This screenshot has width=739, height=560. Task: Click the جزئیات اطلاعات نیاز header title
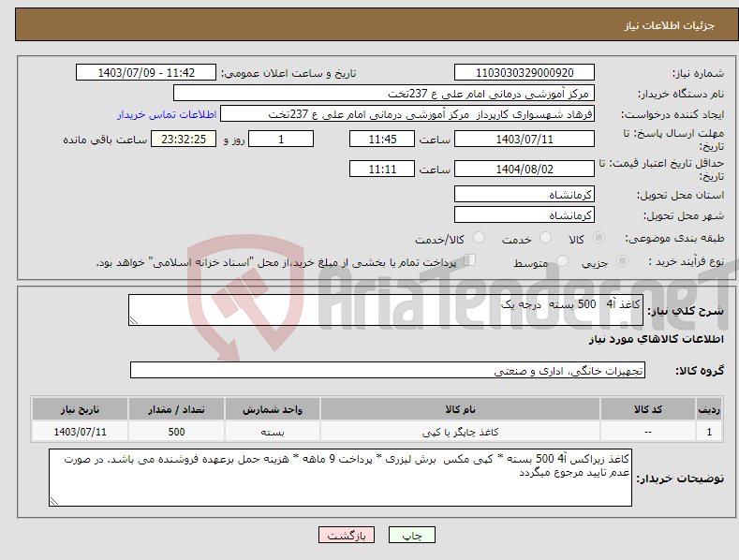pyautogui.click(x=670, y=25)
